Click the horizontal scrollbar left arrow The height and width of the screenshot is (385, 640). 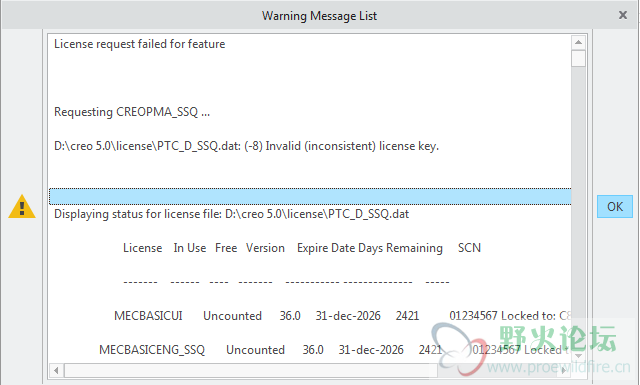56,371
